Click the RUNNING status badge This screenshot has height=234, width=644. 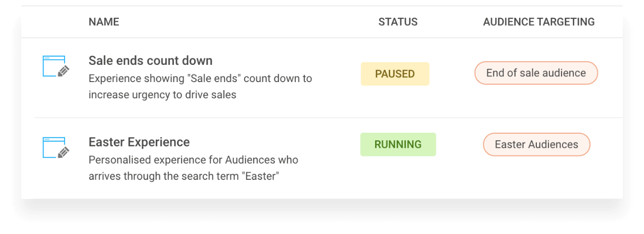click(x=398, y=144)
